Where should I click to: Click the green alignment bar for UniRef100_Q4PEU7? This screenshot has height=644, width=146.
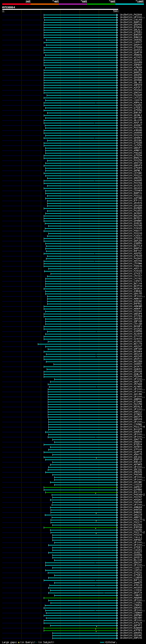pyautogui.click(x=81, y=487)
